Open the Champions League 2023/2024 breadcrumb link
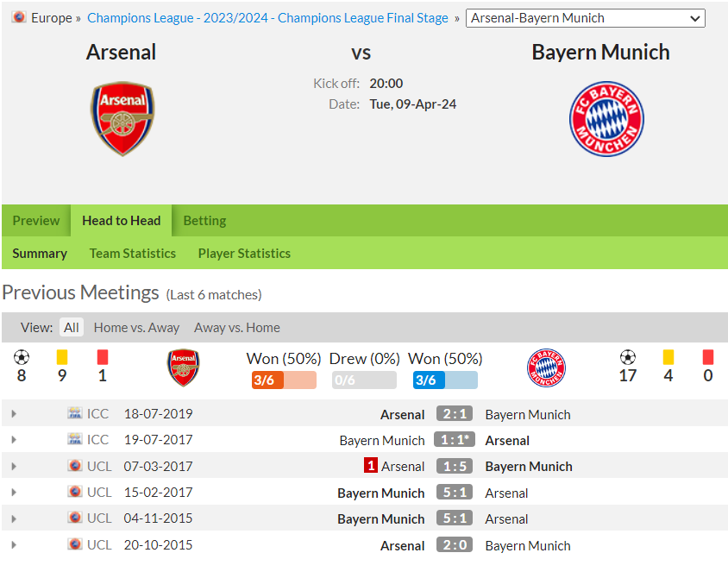The height and width of the screenshot is (578, 728). (x=267, y=17)
